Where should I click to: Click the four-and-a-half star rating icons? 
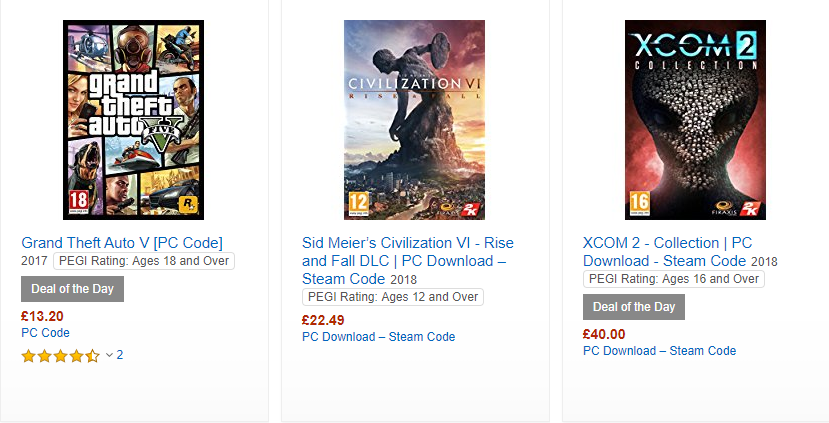coord(60,356)
